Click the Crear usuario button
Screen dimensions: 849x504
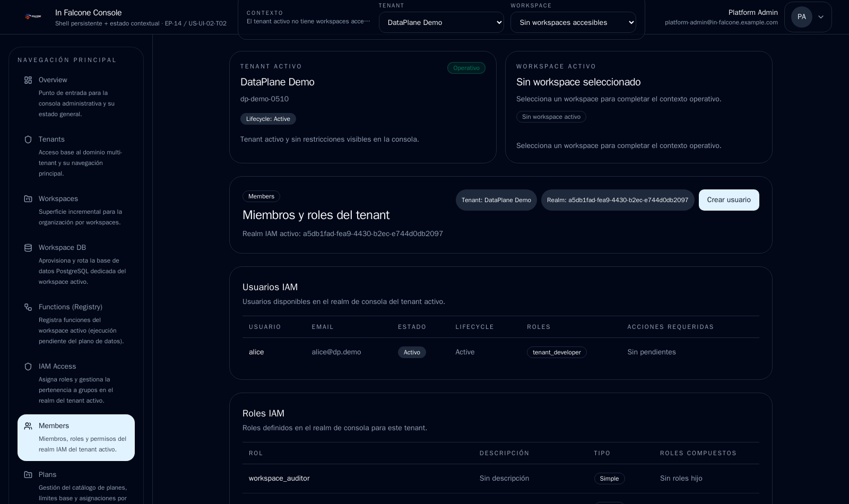pyautogui.click(x=729, y=200)
